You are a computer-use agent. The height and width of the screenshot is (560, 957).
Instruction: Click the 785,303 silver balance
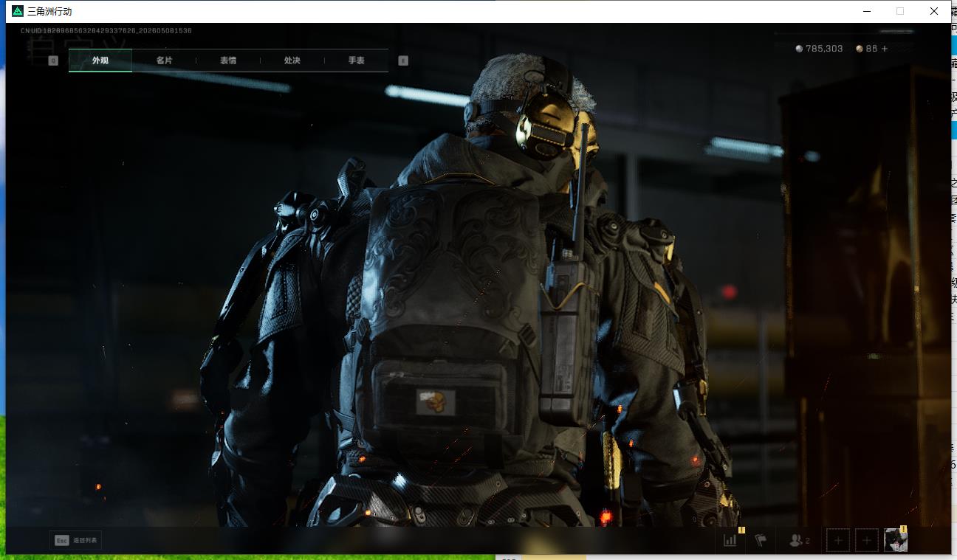[824, 49]
